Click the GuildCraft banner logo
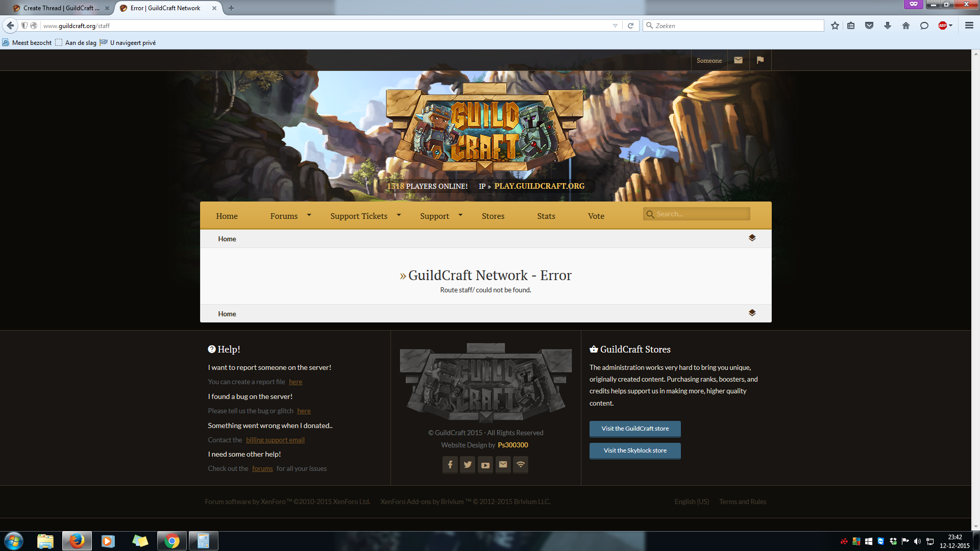Viewport: 980px width, 551px height. pos(484,130)
